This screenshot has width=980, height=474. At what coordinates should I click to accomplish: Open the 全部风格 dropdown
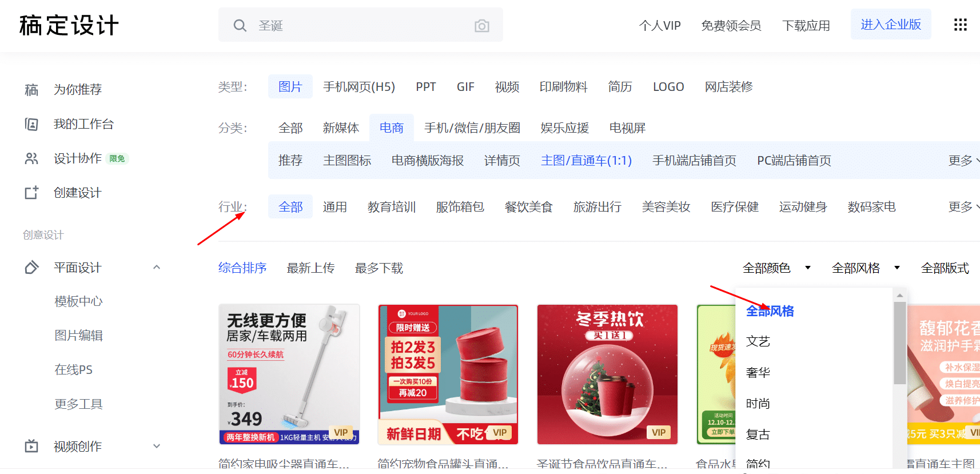[866, 268]
